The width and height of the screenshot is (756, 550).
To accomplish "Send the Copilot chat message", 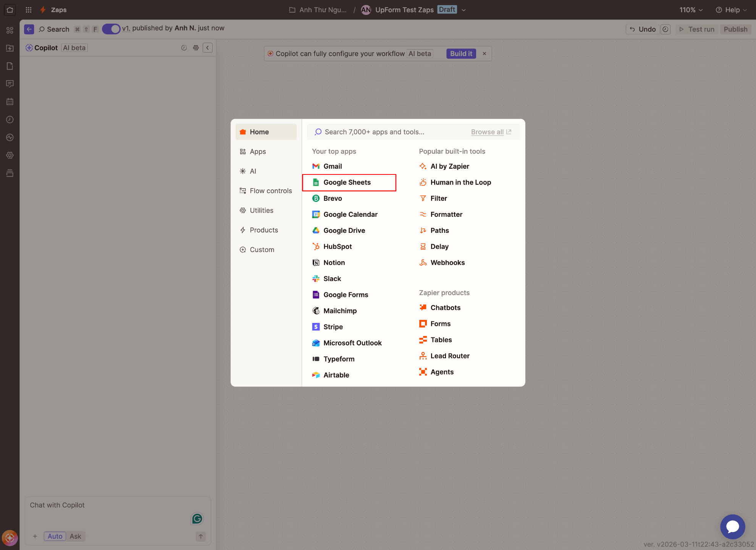I will pyautogui.click(x=201, y=536).
